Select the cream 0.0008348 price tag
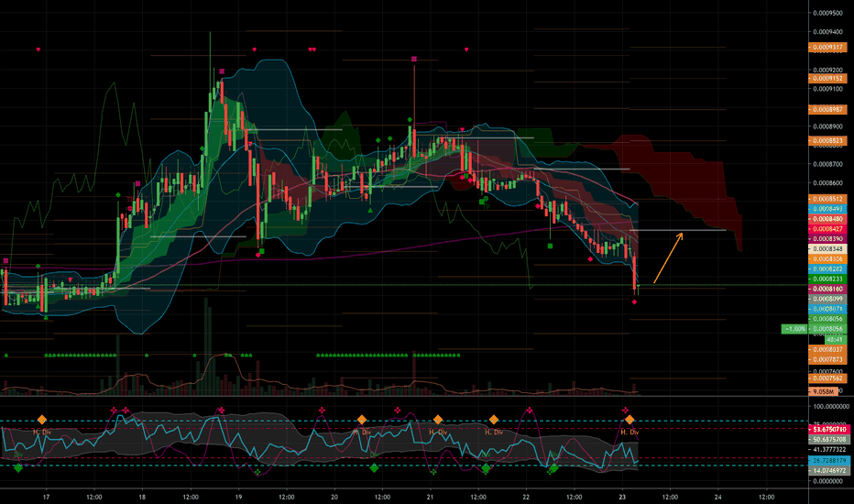This screenshot has height=504, width=854. [x=827, y=249]
